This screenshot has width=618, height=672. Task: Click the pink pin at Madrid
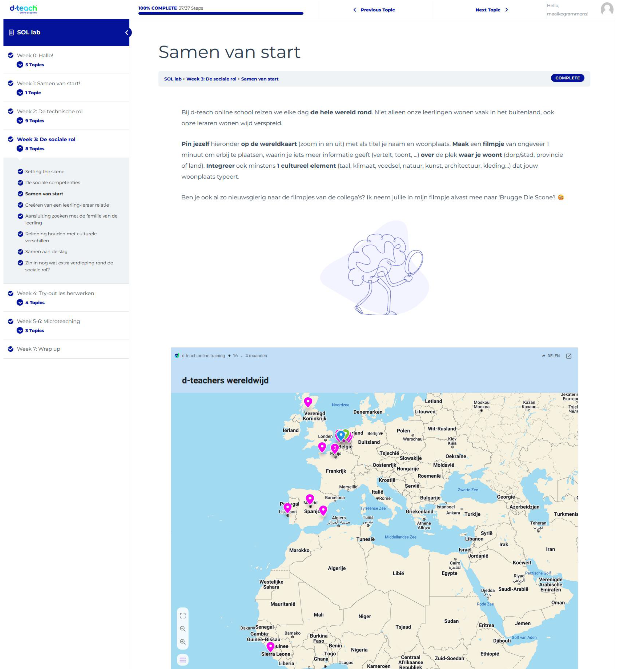310,499
